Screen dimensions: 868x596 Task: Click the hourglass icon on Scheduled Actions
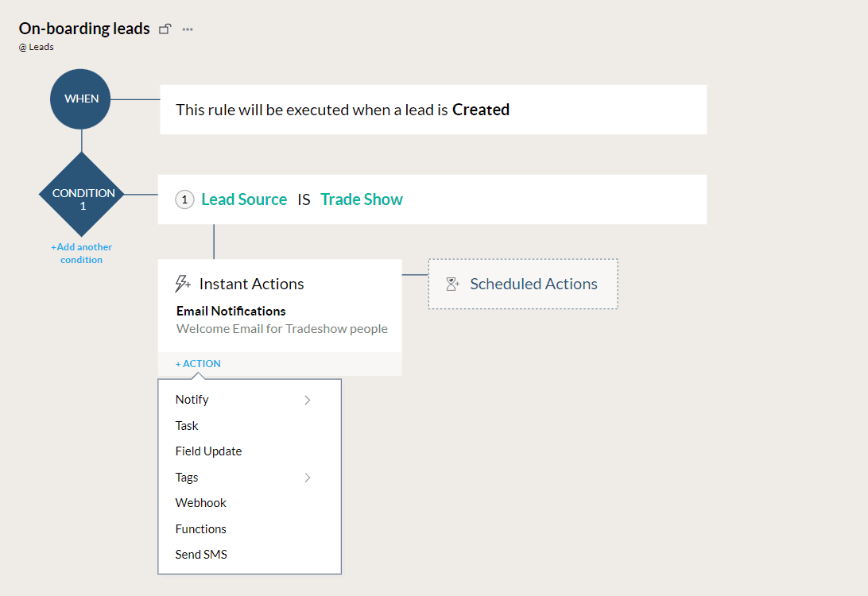452,283
